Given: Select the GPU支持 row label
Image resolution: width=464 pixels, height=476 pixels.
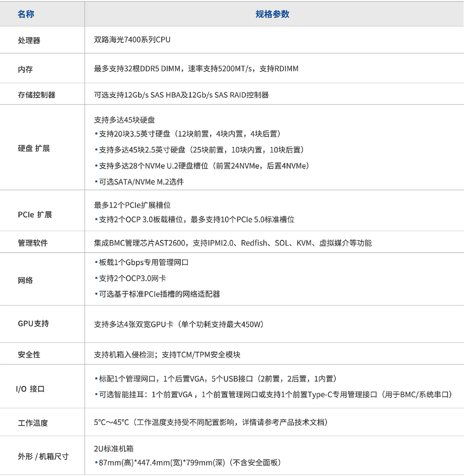Looking at the screenshot, I should [x=33, y=324].
